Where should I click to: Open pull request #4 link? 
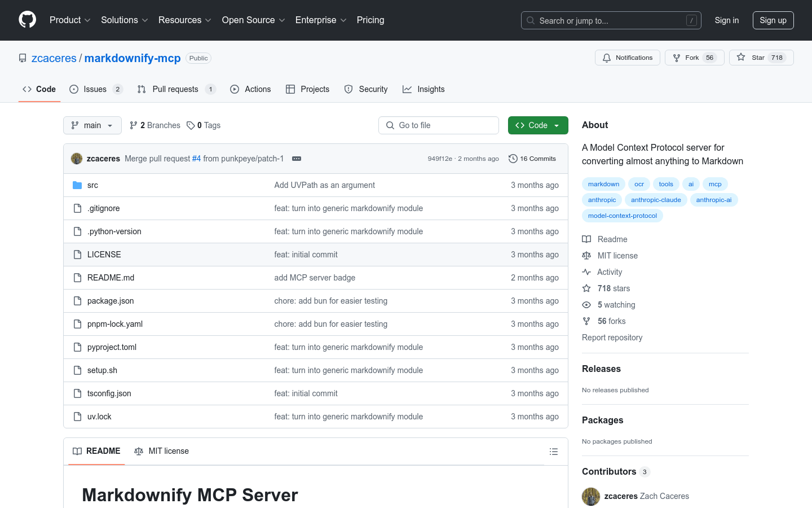point(196,159)
